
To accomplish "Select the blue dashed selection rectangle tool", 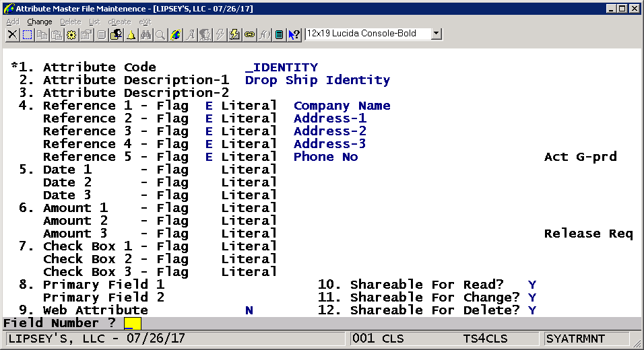I will 27,34.
